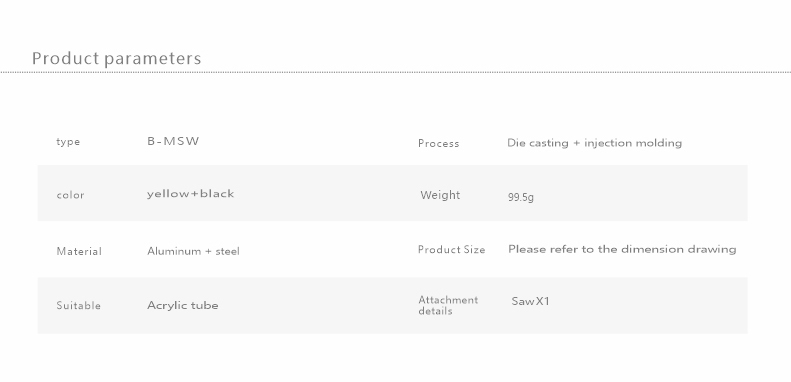The image size is (791, 382).
Task: Click the Product parameters heading
Action: tap(117, 59)
